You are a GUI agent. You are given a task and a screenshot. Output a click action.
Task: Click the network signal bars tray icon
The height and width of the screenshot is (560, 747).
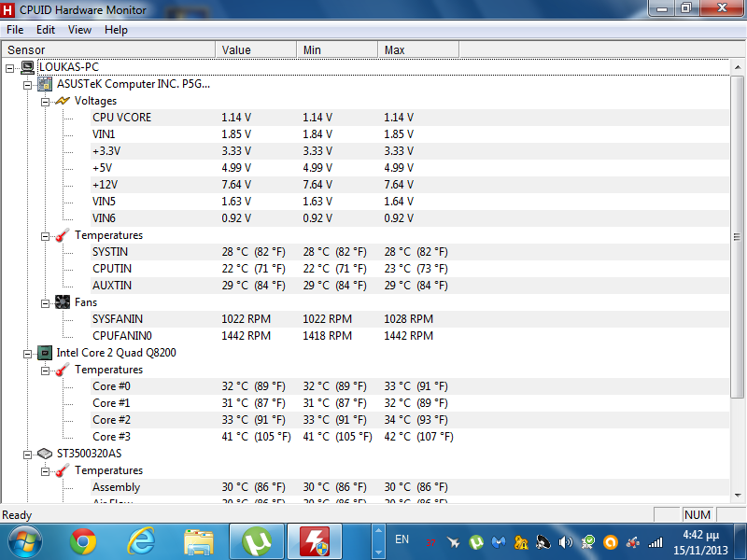(655, 542)
